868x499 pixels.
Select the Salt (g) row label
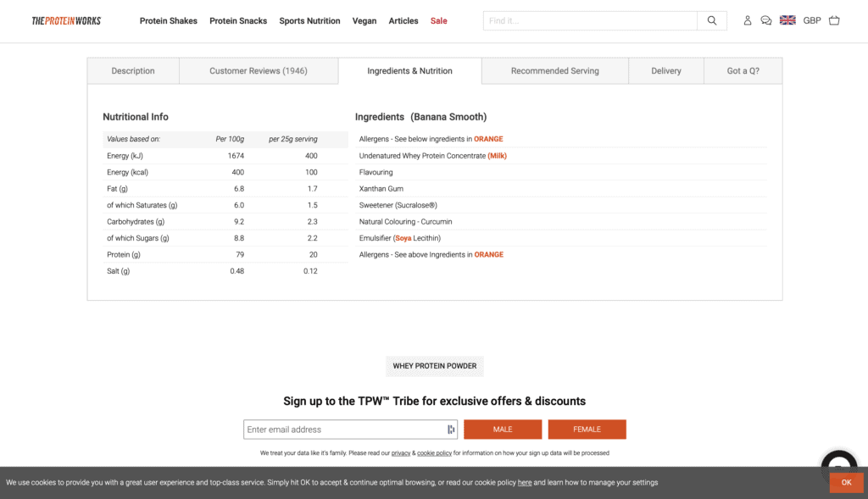(118, 271)
